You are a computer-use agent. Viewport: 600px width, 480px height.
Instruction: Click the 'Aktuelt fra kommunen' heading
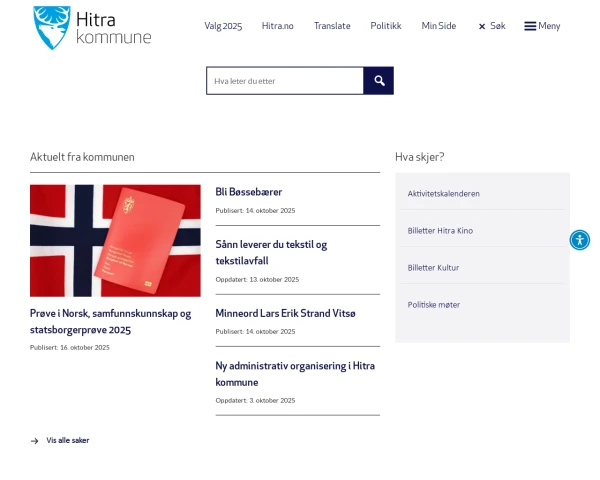(x=82, y=157)
